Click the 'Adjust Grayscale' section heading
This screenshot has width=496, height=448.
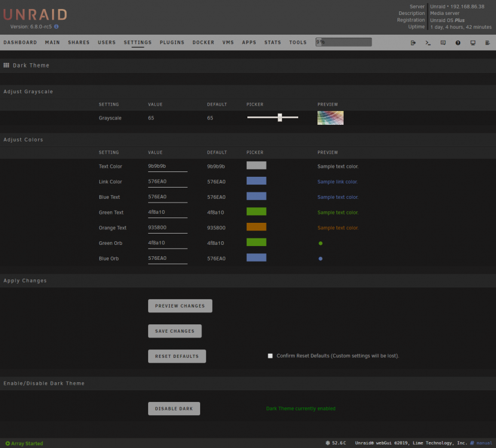pos(28,91)
